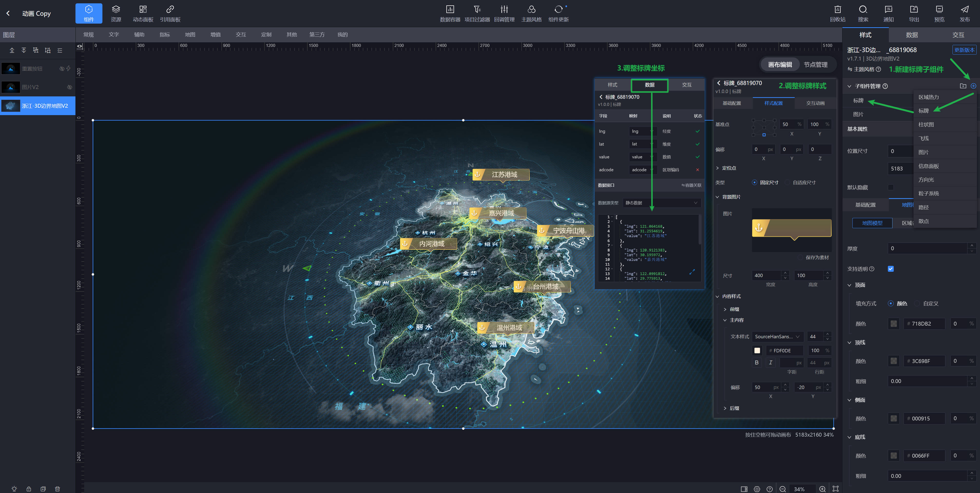980x493 pixels.
Task: Select the 自定义 fill mode radio button
Action: pyautogui.click(x=917, y=303)
